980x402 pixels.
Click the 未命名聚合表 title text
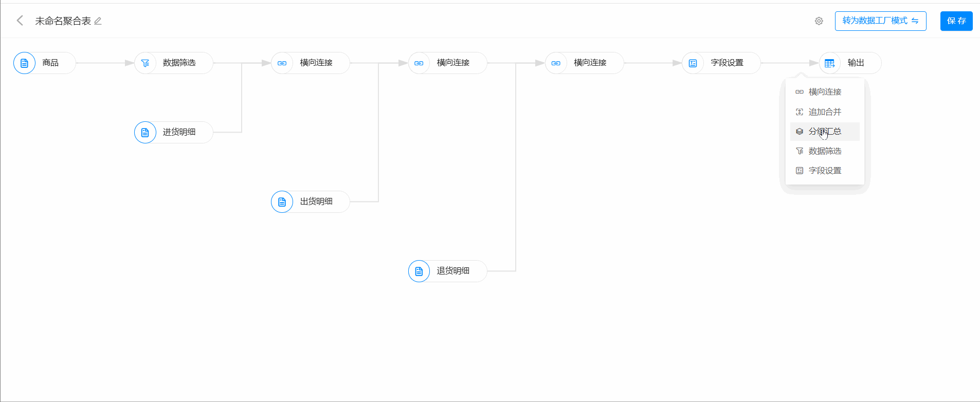63,21
